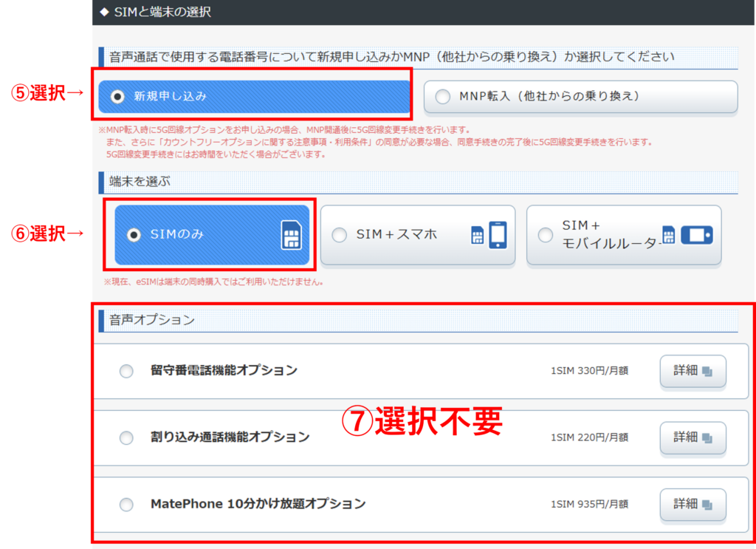The height and width of the screenshot is (549, 756).
Task: Click the small SIM icon beside the smartphone
Action: [x=477, y=235]
